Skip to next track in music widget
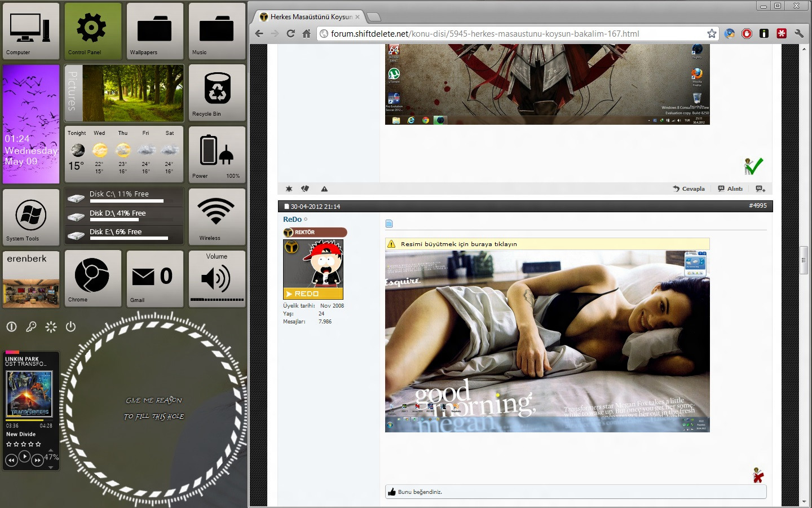 click(37, 461)
